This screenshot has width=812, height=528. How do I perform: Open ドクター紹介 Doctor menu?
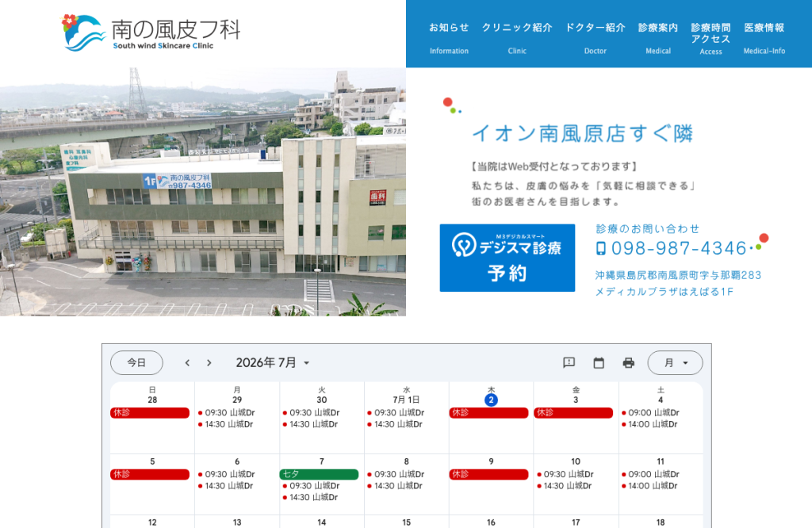[595, 38]
